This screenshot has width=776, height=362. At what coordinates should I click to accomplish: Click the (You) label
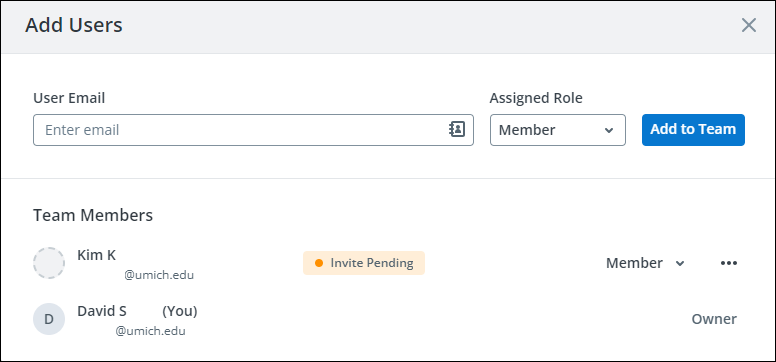point(180,311)
